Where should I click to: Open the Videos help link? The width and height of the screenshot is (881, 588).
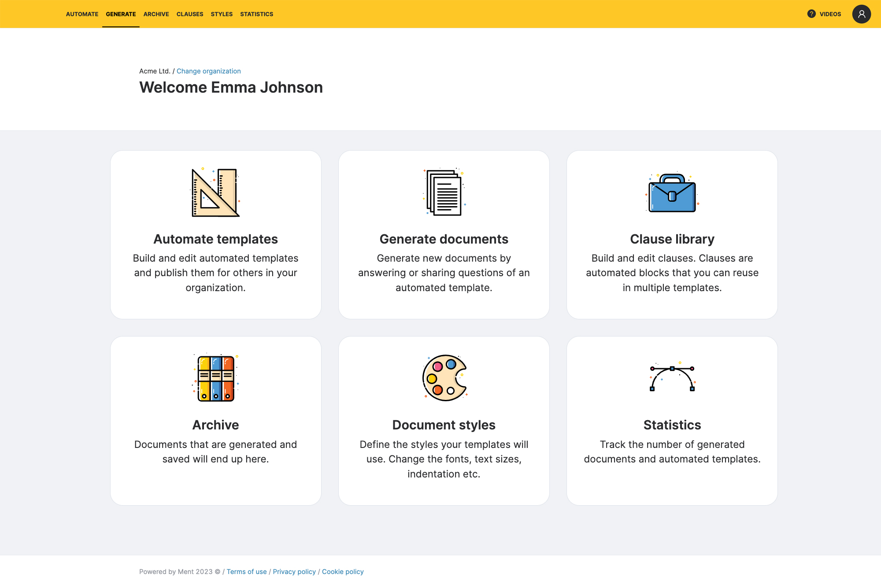click(x=830, y=14)
